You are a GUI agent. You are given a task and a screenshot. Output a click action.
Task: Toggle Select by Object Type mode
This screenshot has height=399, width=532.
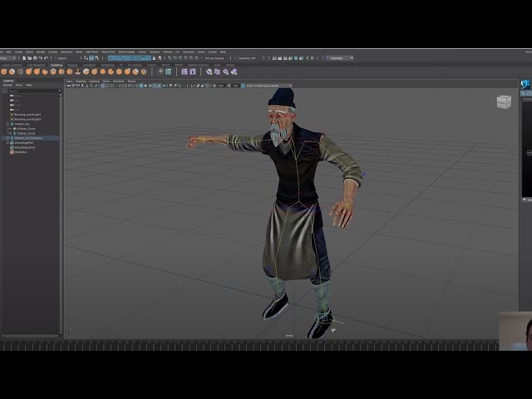(91, 58)
